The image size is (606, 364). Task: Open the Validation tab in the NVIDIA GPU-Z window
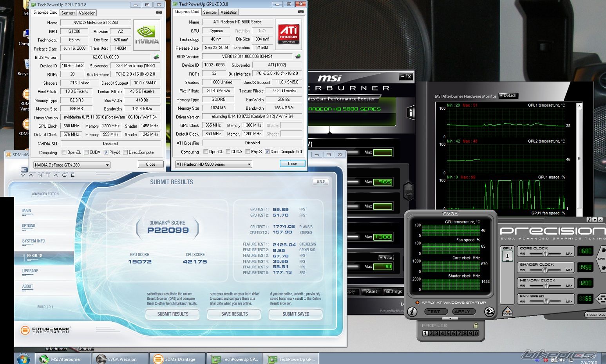pos(87,13)
